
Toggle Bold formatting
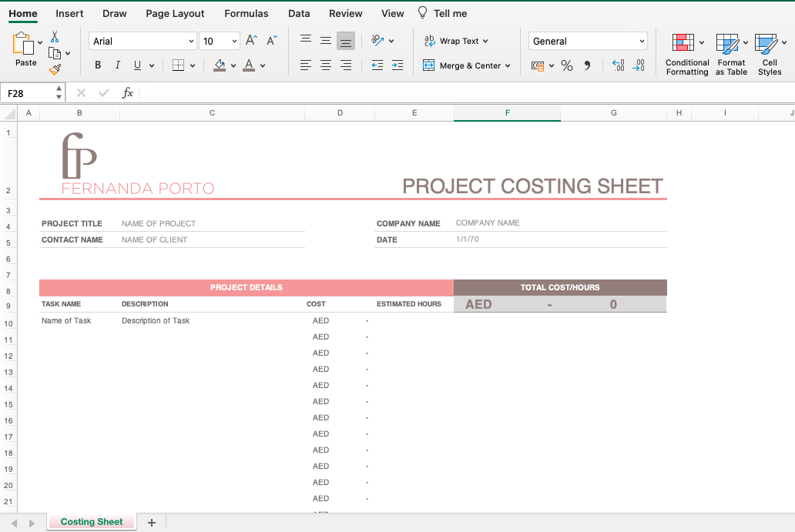[98, 65]
